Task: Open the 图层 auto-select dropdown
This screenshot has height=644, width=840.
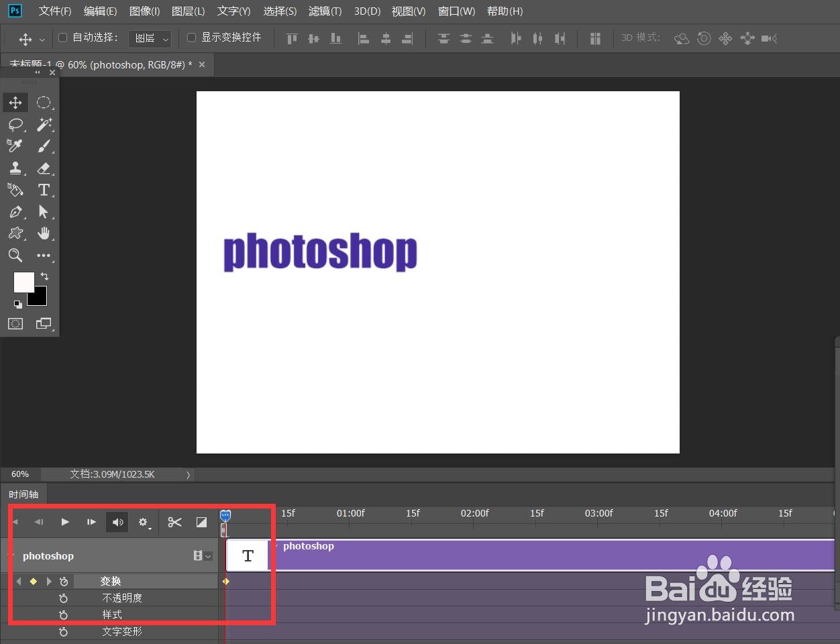Action: point(150,39)
